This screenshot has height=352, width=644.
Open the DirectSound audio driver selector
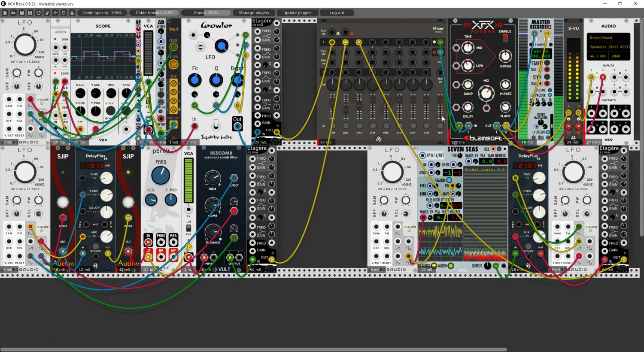tap(608, 38)
